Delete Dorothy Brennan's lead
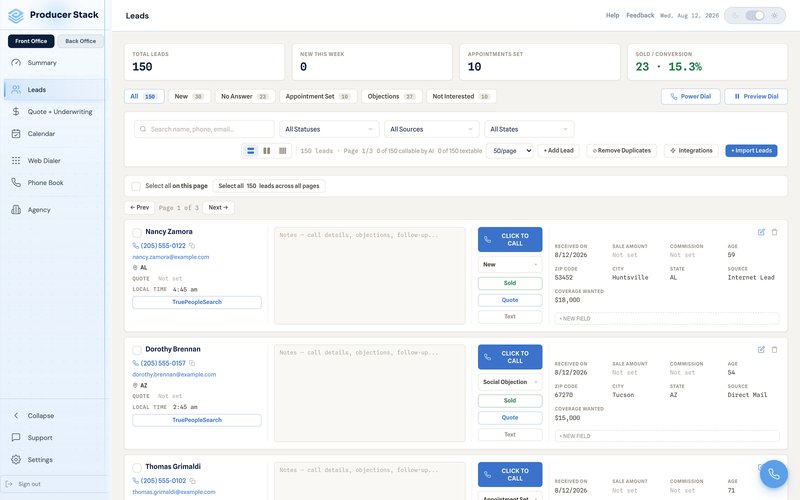800x500 pixels. [x=774, y=349]
